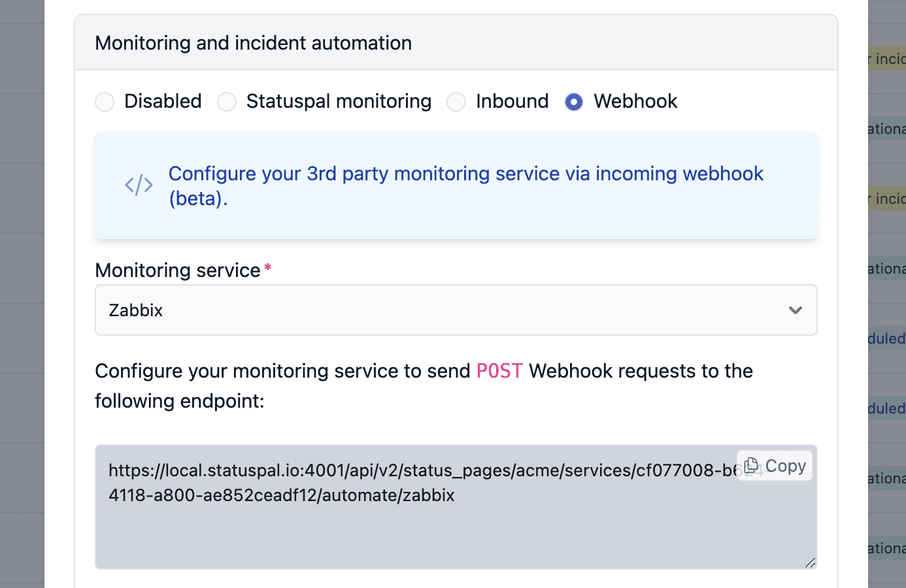Click the Monitoring and incident automation header
This screenshot has width=906, height=588.
254,42
